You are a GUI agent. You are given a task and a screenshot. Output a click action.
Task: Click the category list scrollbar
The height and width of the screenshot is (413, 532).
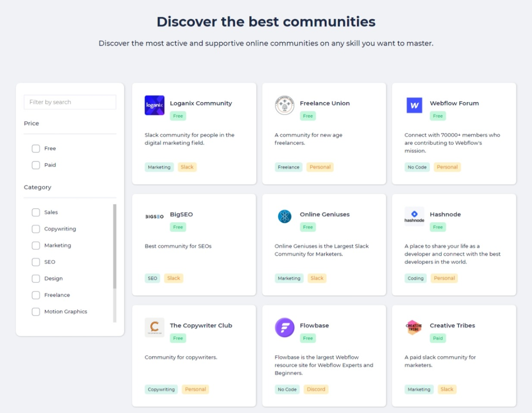(x=115, y=246)
